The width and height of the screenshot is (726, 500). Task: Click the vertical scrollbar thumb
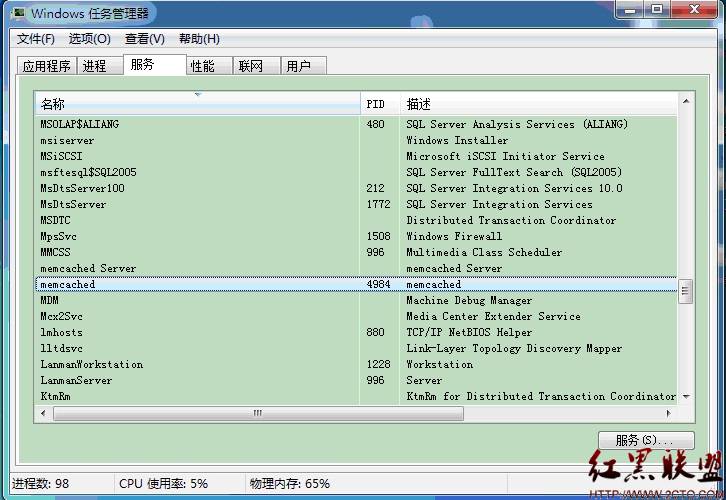(x=686, y=291)
